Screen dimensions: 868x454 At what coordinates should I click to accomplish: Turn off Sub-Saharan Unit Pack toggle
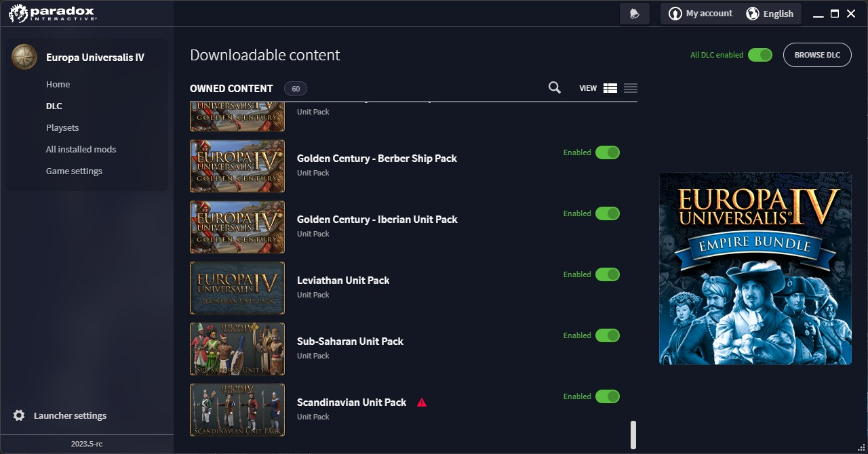(608, 335)
